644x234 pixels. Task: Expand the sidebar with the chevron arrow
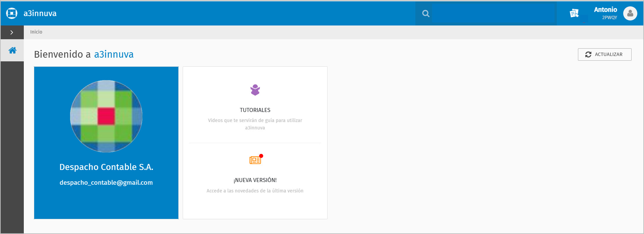pos(12,32)
